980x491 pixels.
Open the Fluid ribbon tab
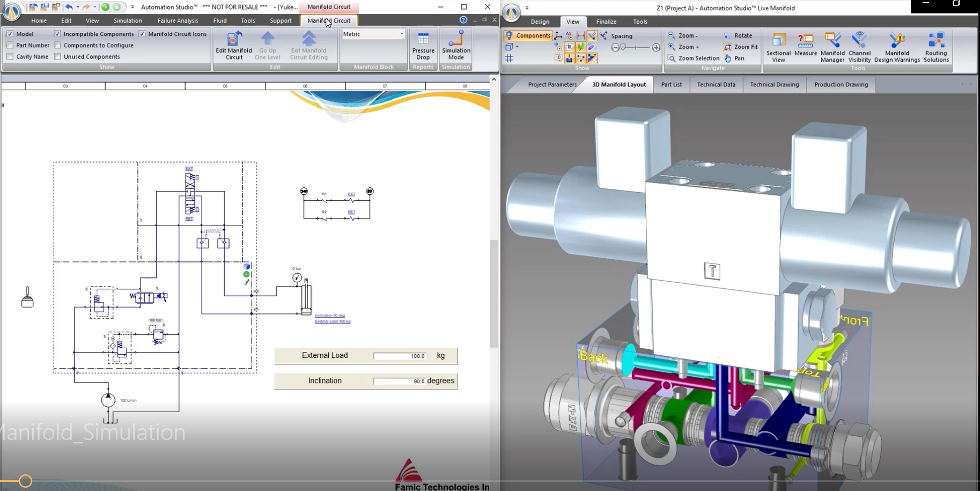[220, 20]
